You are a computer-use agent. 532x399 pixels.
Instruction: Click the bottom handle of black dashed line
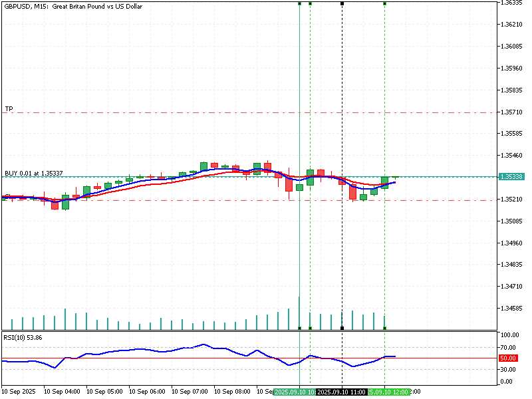342,328
